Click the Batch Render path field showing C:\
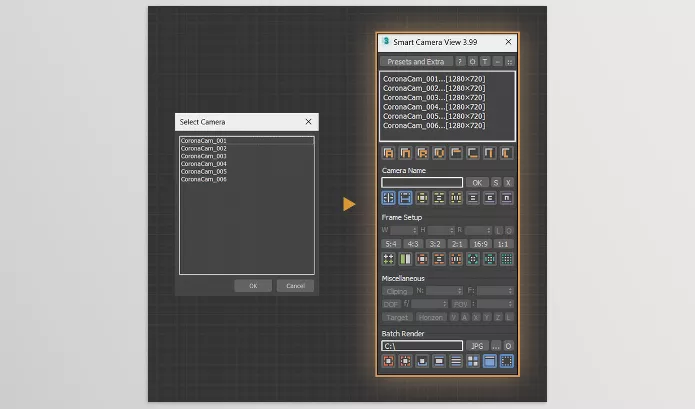This screenshot has width=695, height=409. (422, 346)
